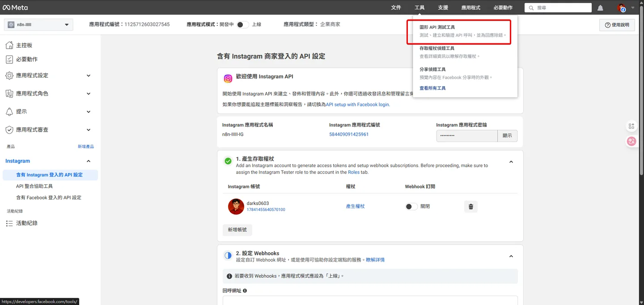Screen dimensions: 644x305
Task: Click the info icon next to 回呼網址
Action: pos(245,291)
